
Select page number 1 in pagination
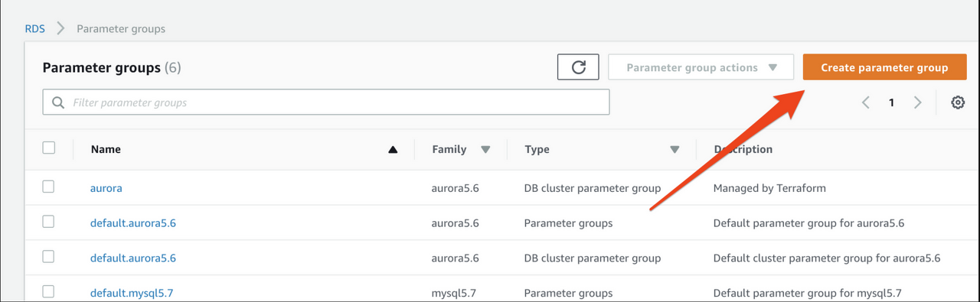pos(891,102)
